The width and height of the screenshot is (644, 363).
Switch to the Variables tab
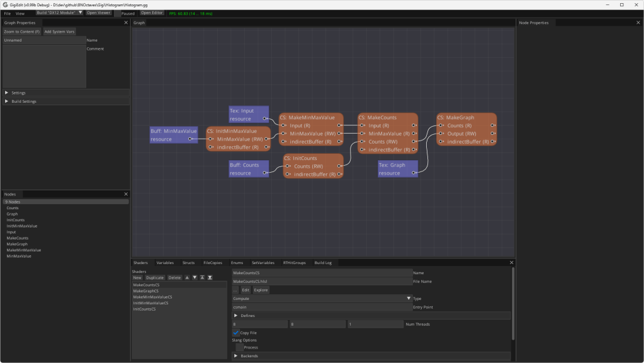pos(165,263)
